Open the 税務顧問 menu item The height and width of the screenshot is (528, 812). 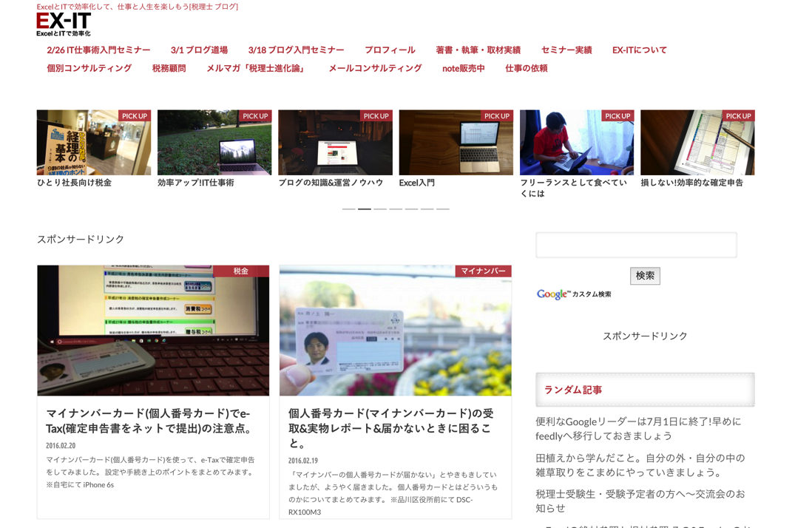169,68
